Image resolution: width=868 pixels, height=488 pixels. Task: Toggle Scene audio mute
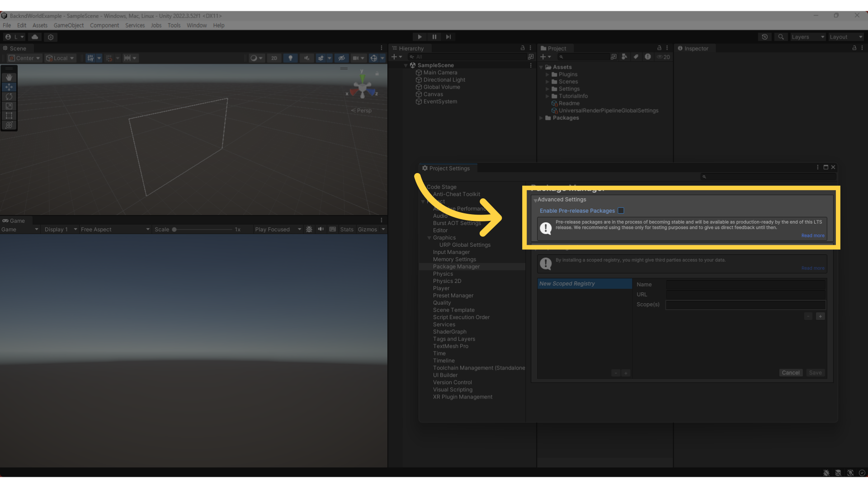pos(307,58)
